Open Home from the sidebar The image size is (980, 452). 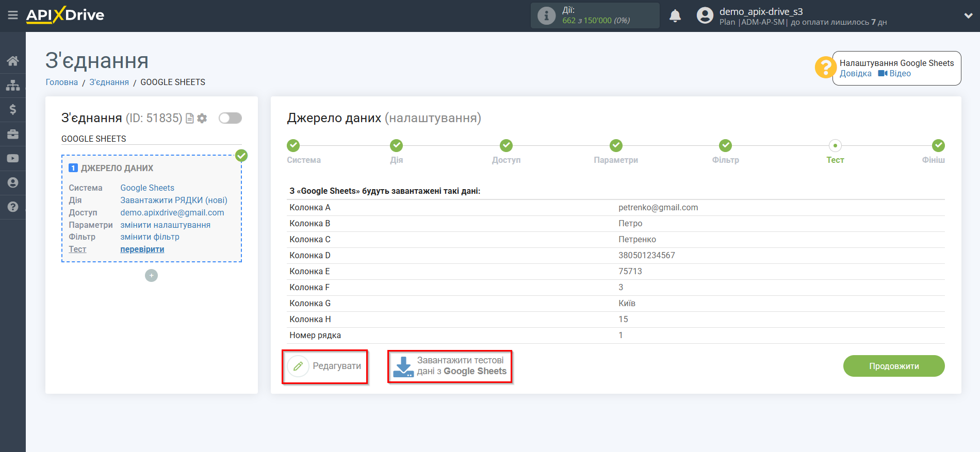pos(13,61)
